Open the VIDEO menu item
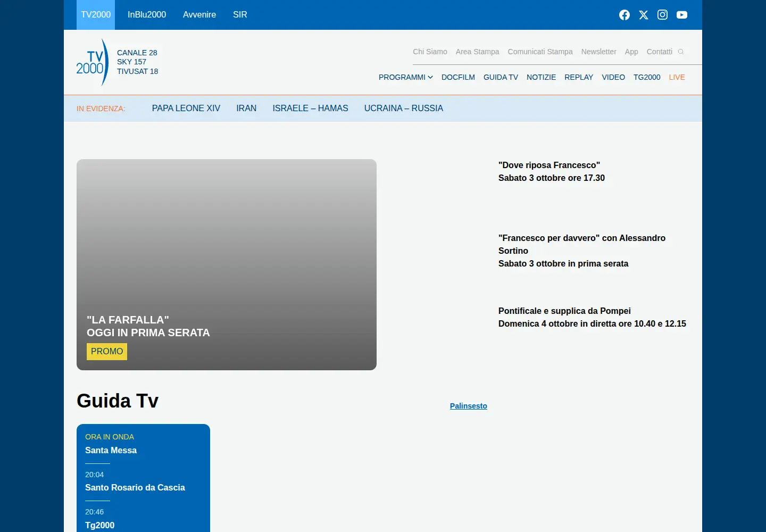The image size is (766, 532). click(613, 77)
